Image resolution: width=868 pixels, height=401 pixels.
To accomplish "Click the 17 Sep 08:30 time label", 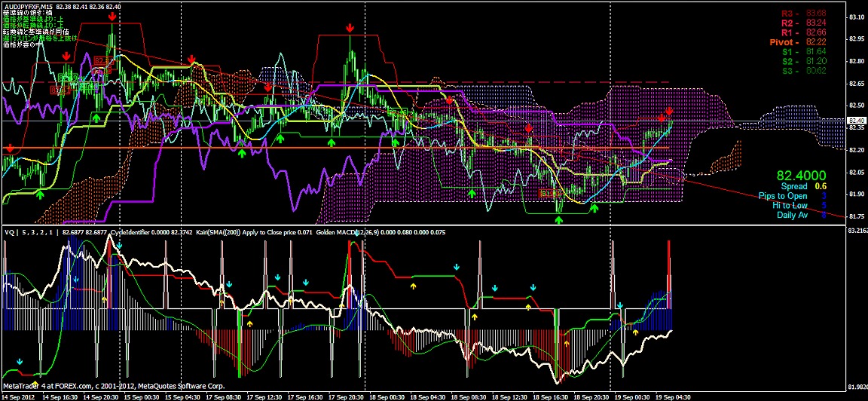I will [225, 397].
